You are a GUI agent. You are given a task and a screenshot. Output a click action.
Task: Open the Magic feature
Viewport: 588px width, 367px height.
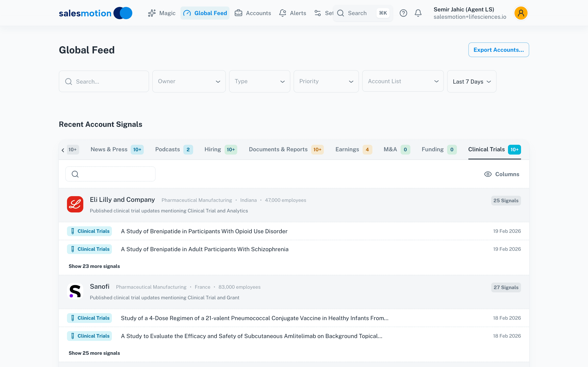click(161, 13)
